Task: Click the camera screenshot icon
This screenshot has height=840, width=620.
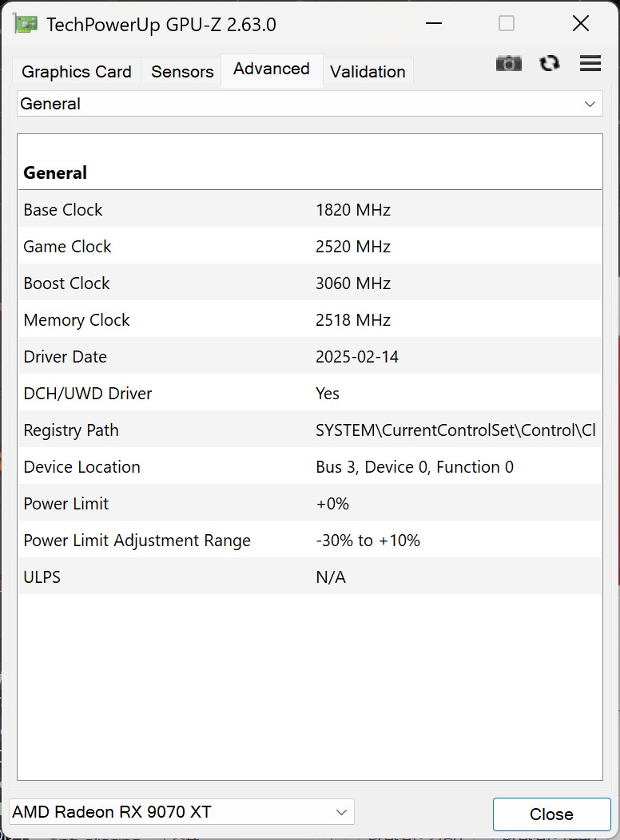Action: pos(508,64)
